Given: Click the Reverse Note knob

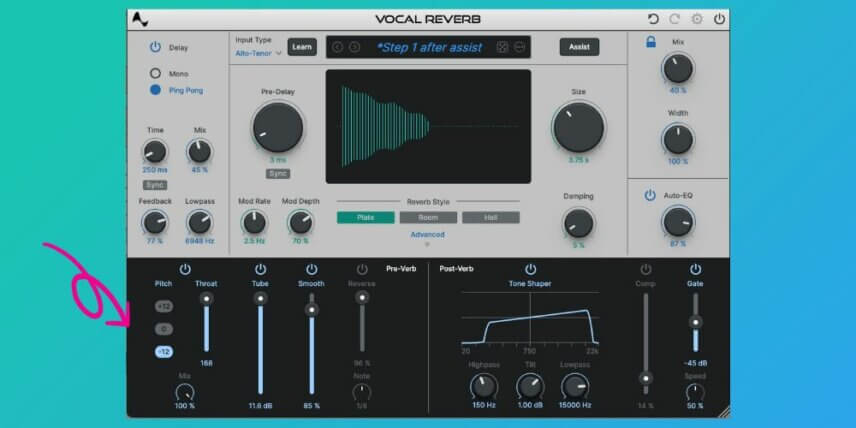Looking at the screenshot, I should 362,392.
